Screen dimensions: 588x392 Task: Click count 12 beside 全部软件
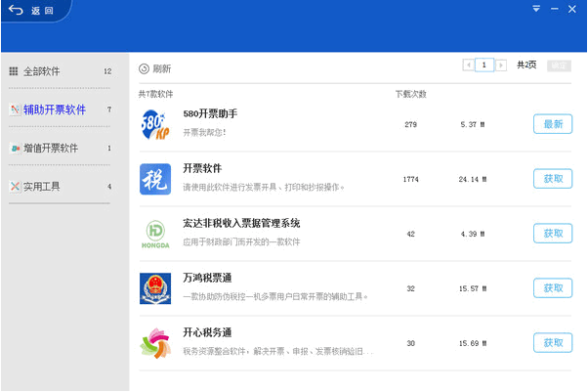click(107, 71)
